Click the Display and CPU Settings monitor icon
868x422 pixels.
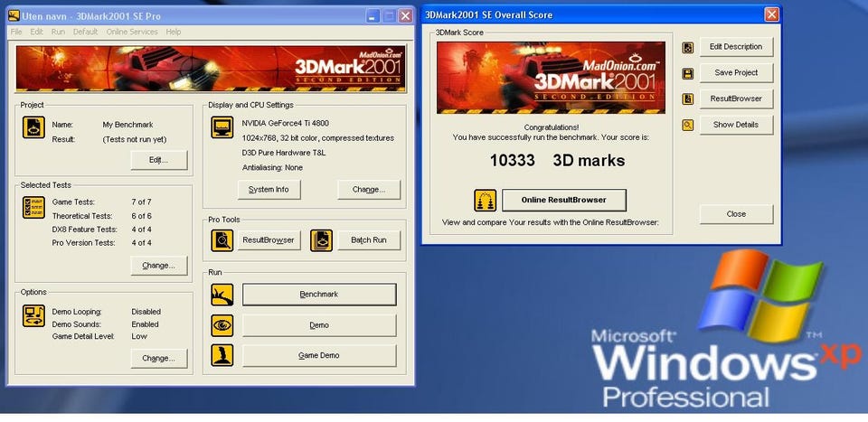pyautogui.click(x=222, y=127)
